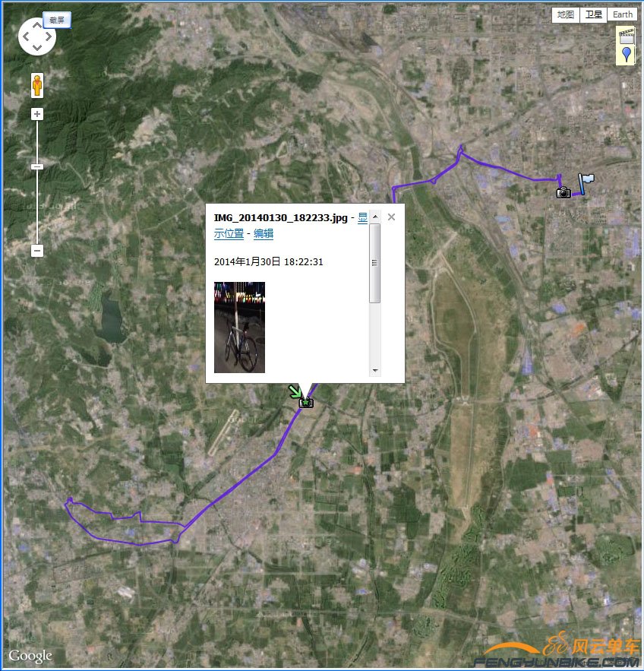Click the zoom level slider handle

click(37, 167)
